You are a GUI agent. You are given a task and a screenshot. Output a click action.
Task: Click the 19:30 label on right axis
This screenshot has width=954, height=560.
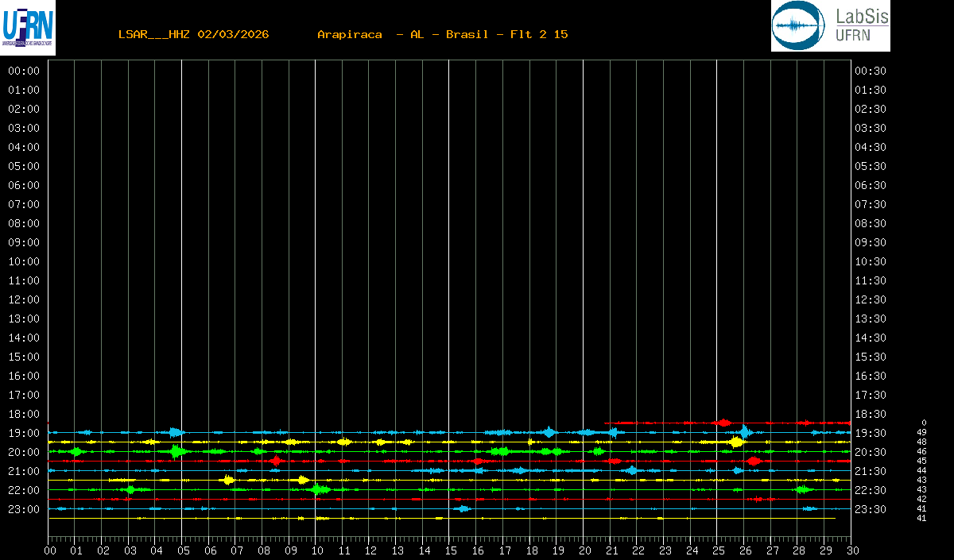[870, 433]
